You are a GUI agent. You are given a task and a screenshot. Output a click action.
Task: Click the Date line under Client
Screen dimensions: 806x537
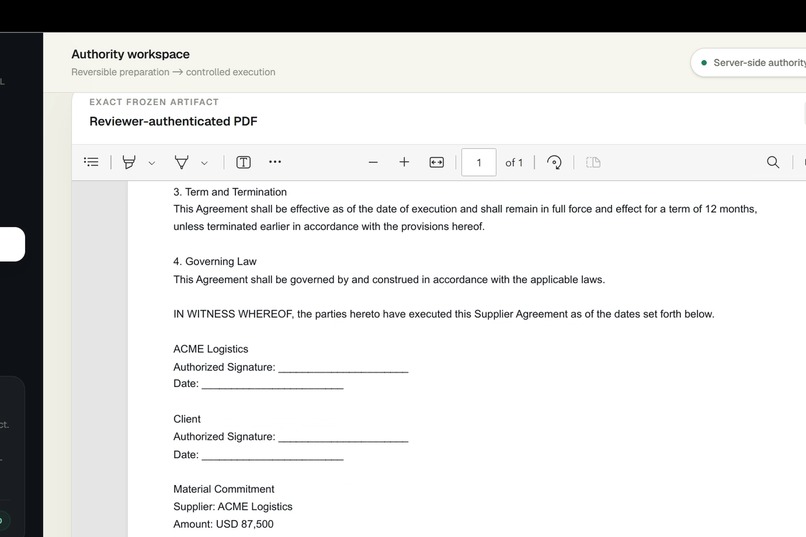tap(258, 454)
